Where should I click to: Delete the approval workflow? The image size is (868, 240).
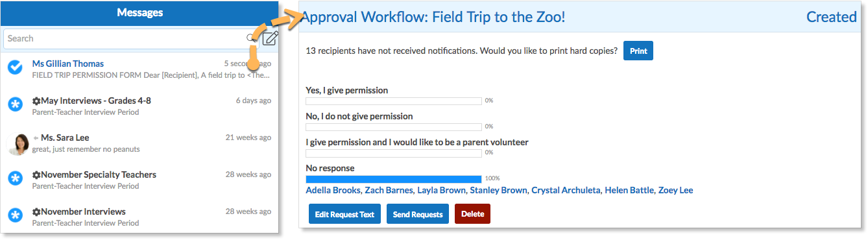472,214
